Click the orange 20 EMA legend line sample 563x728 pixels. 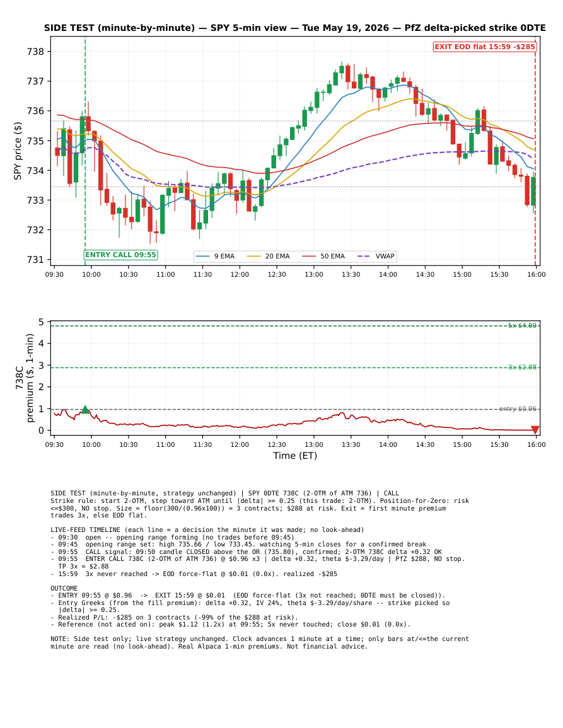click(254, 257)
